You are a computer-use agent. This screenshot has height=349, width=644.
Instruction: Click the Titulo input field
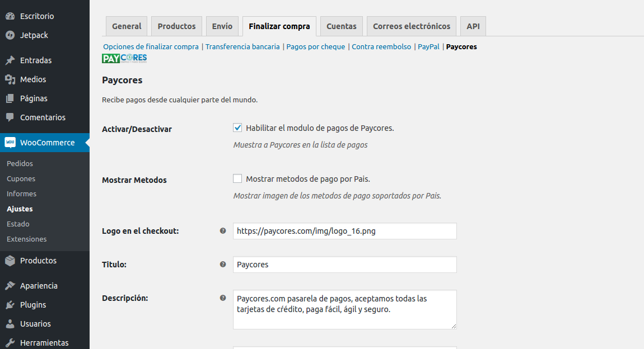(x=344, y=265)
